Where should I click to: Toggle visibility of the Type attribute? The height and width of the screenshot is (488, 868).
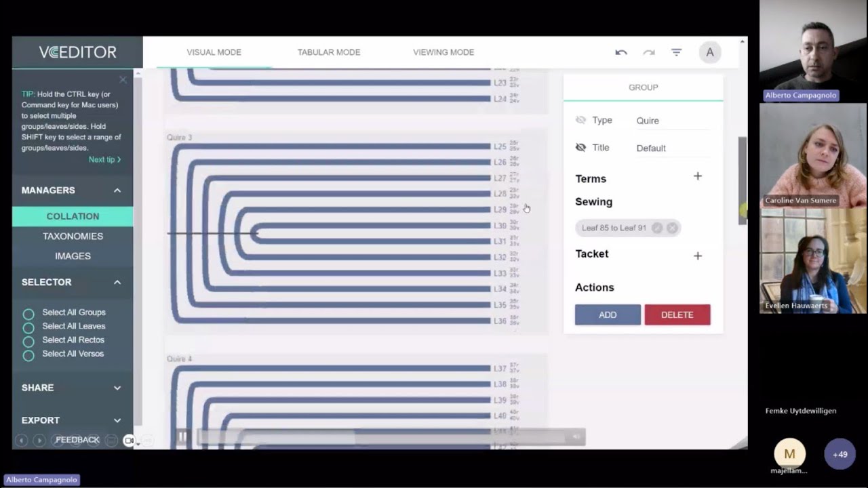[580, 120]
